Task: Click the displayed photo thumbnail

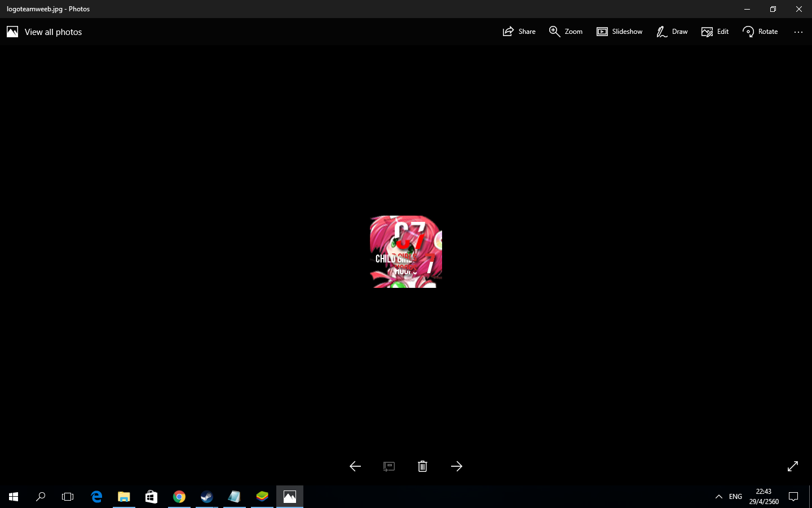Action: pos(406,252)
